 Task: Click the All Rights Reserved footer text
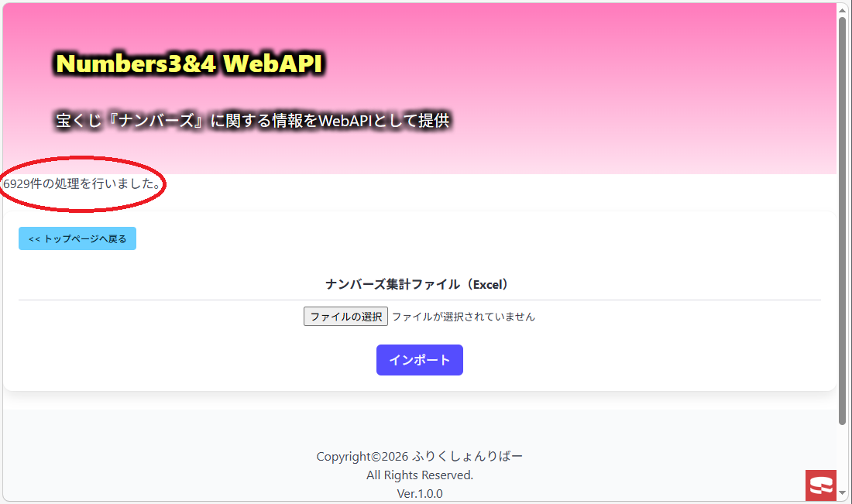pos(420,475)
